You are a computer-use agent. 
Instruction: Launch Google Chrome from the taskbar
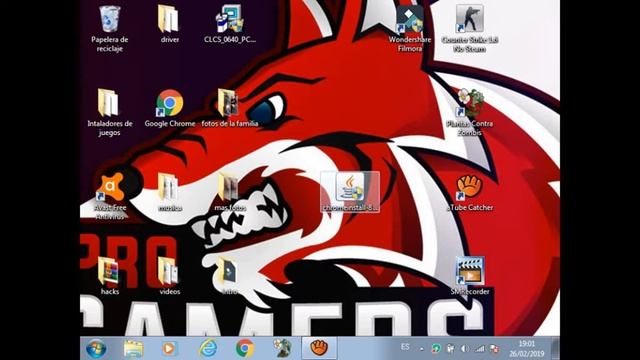(245, 349)
